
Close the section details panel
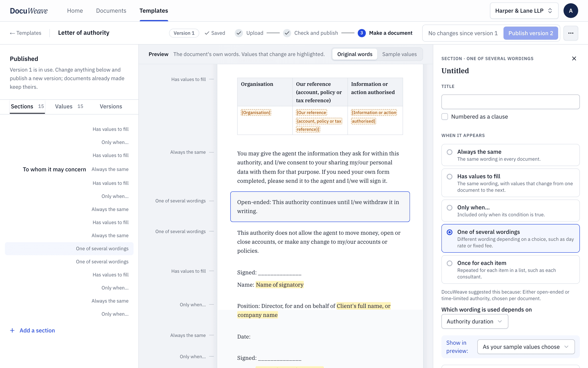[574, 58]
